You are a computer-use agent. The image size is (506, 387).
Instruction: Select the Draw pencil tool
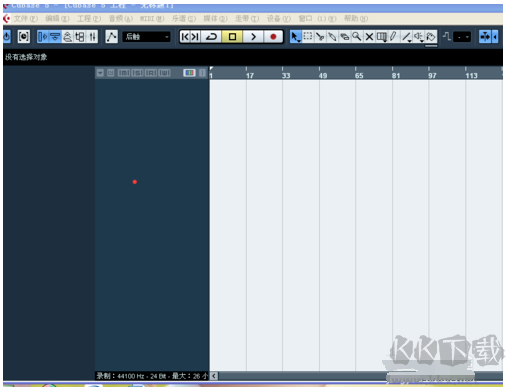pos(394,36)
